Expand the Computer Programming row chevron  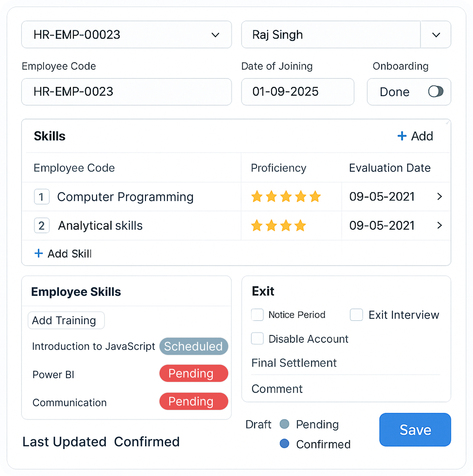click(x=439, y=196)
